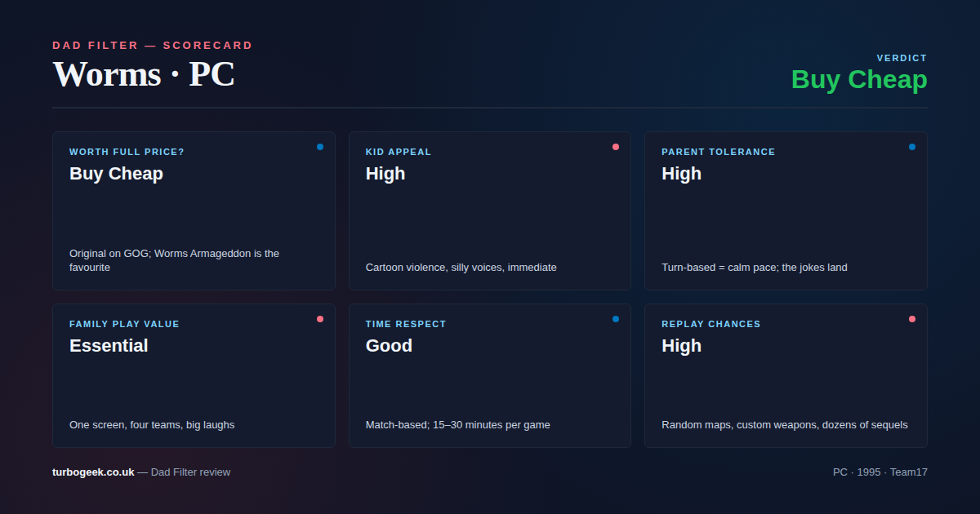The width and height of the screenshot is (980, 514).
Task: Click the PARENT TOLERANCE label
Action: point(719,152)
